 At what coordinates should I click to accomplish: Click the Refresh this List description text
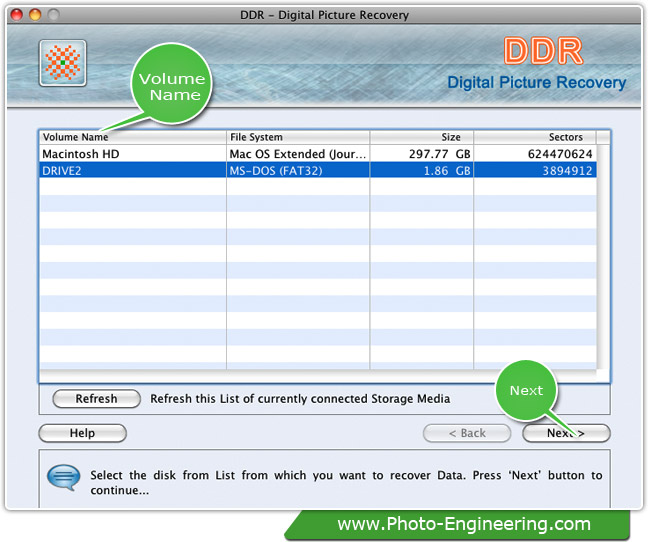point(300,399)
